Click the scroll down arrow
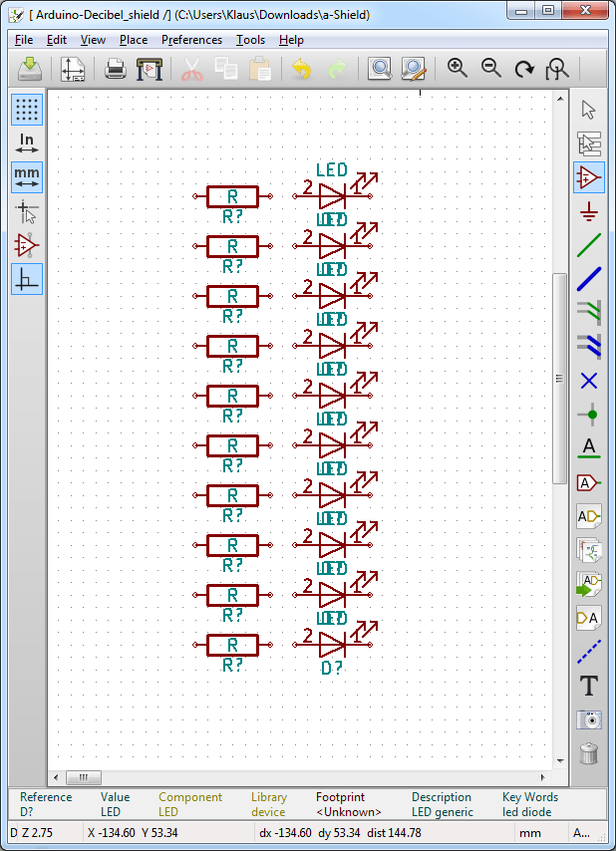The image size is (616, 851). [559, 762]
